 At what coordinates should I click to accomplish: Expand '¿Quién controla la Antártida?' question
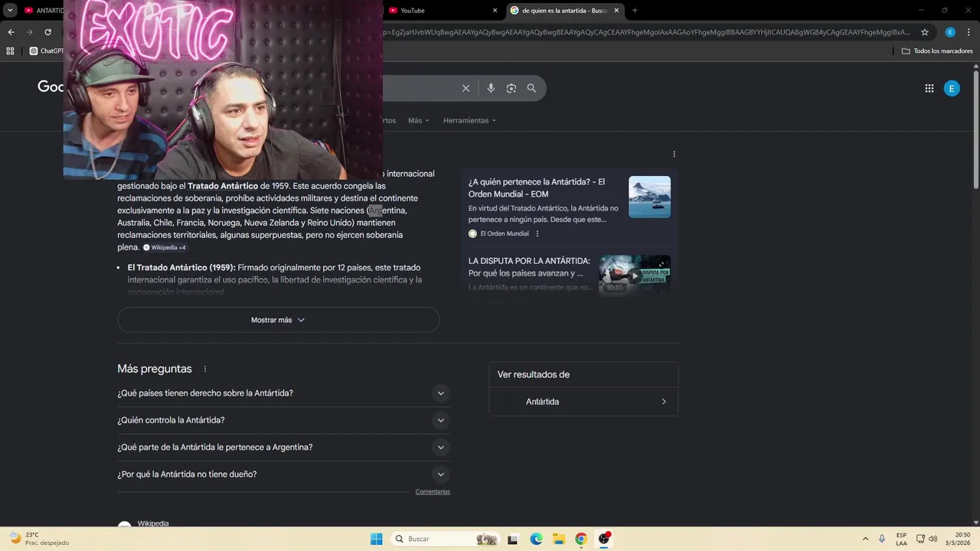click(x=283, y=420)
